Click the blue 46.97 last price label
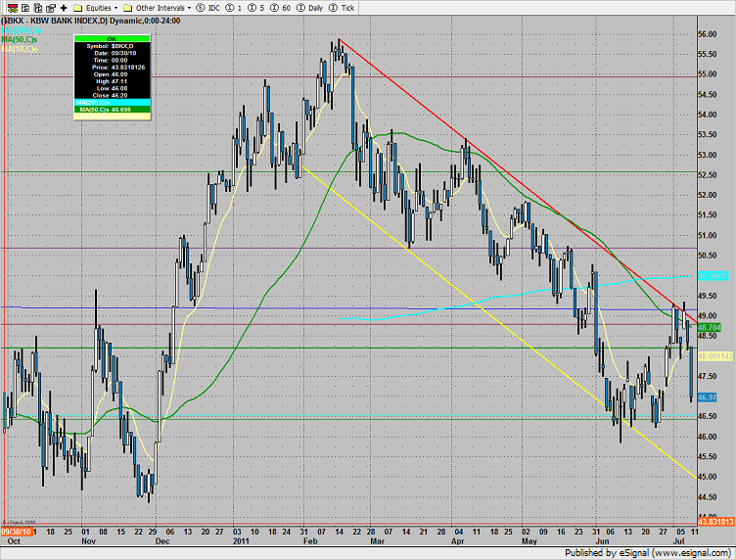The image size is (736, 560). click(708, 397)
